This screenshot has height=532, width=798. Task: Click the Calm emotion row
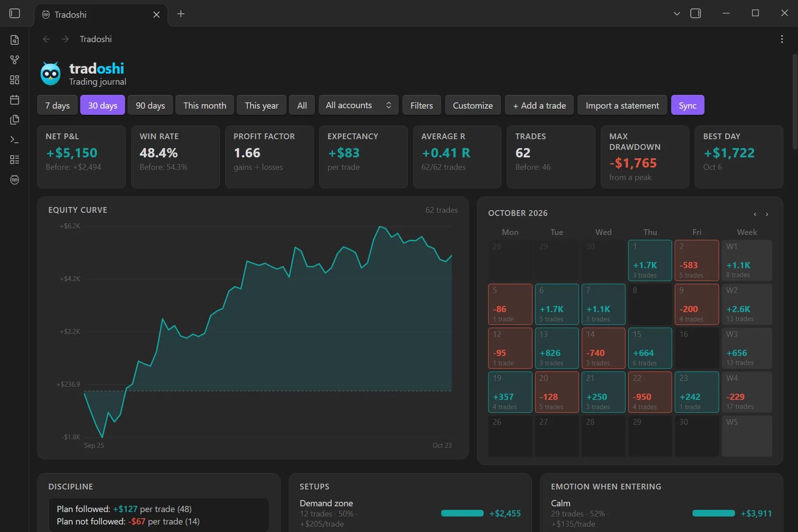(661, 513)
